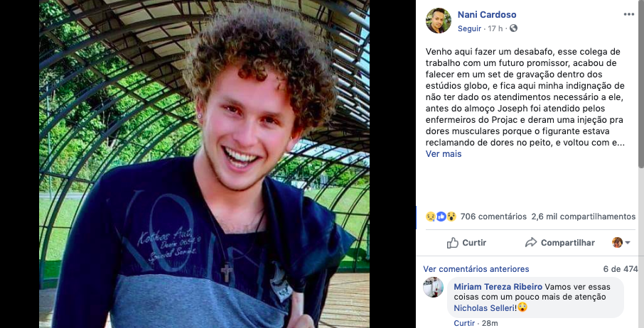
Task: Follow the author with Seguir
Action: point(469,28)
